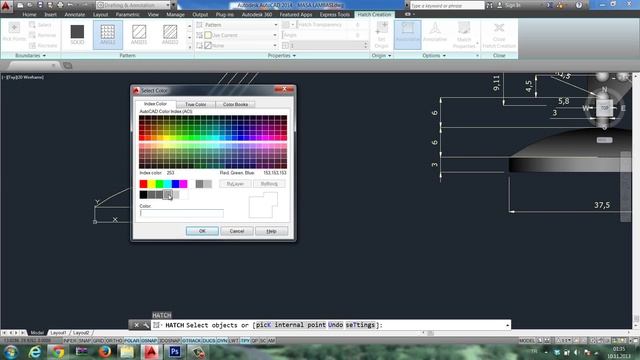Screen dimensions: 640x360
Task: Toggle DYN input in status bar
Action: [222, 340]
